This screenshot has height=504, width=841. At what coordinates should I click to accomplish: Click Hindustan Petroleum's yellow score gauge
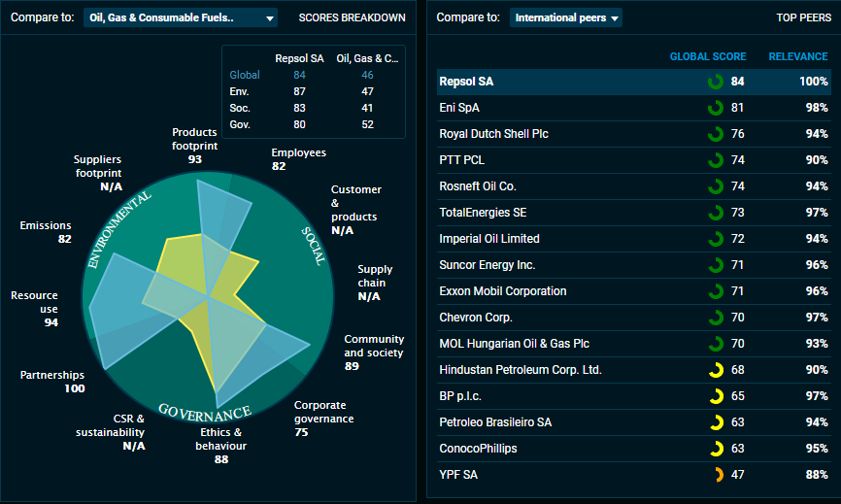716,370
